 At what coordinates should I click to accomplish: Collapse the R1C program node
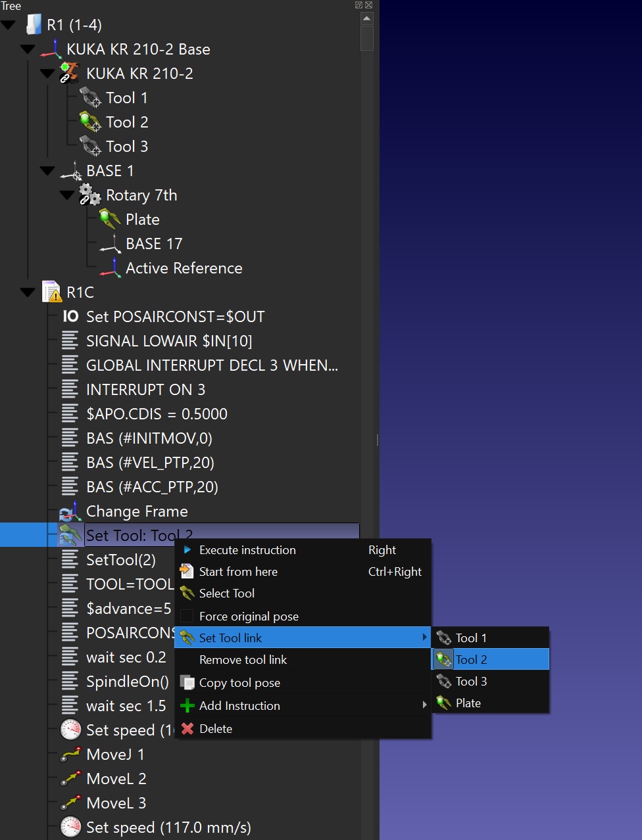coord(28,292)
